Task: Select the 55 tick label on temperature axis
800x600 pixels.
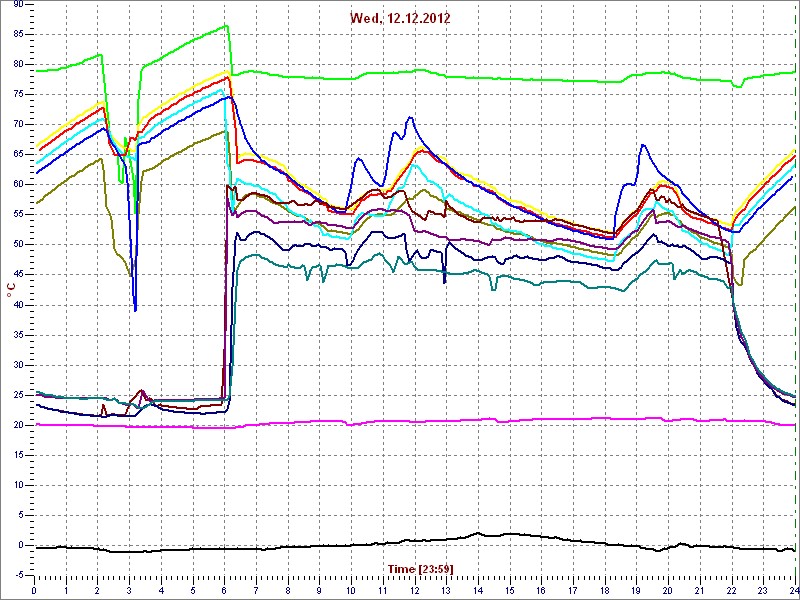Action: (17, 215)
